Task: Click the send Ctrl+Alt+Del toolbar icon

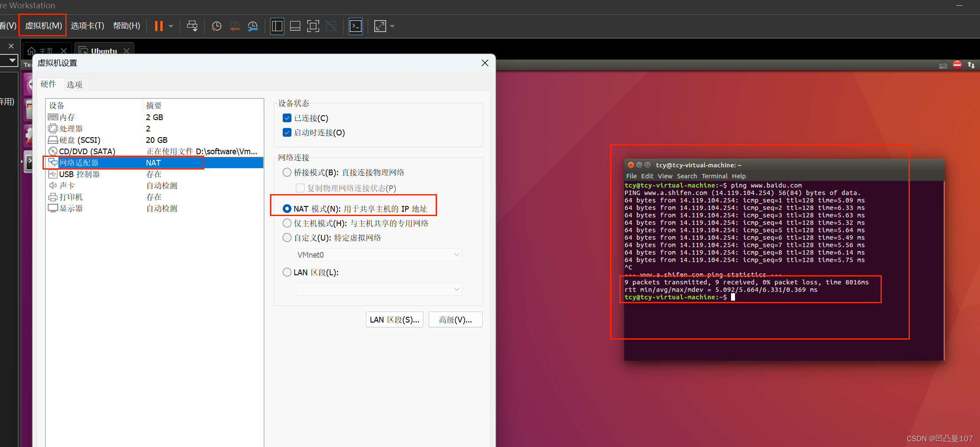Action: [192, 26]
